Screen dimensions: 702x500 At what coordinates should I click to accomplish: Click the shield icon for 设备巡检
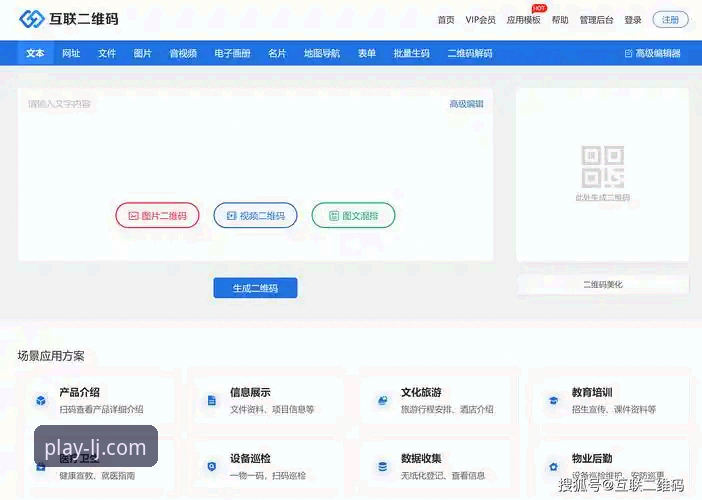(212, 466)
